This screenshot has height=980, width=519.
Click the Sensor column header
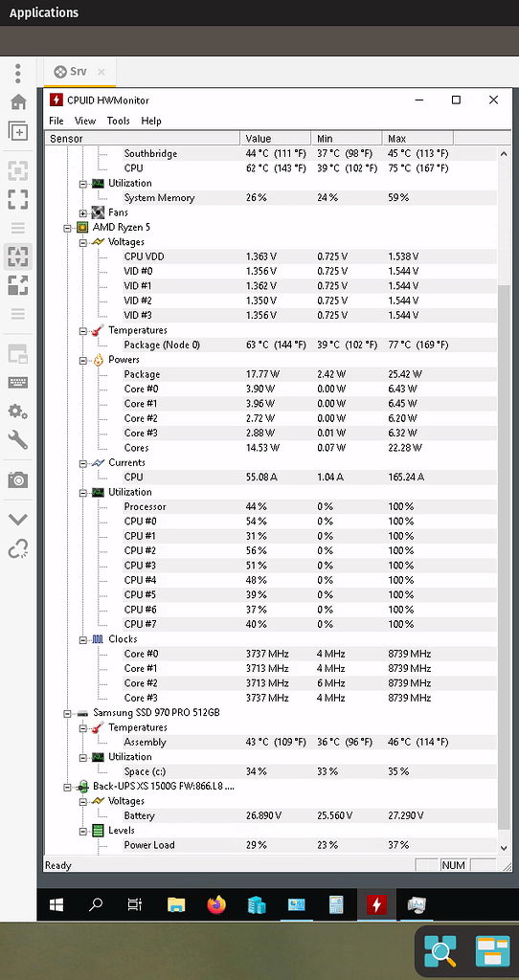143,138
